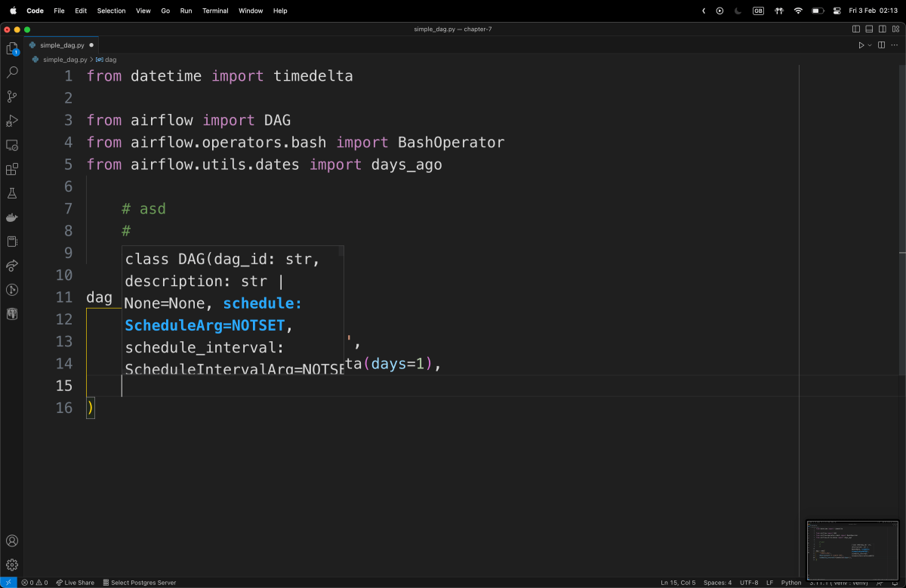Image resolution: width=906 pixels, height=588 pixels.
Task: Open the Terminal menu
Action: (215, 11)
